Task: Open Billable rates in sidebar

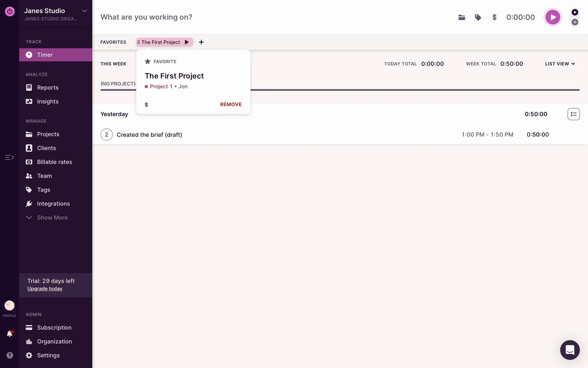Action: [x=54, y=162]
